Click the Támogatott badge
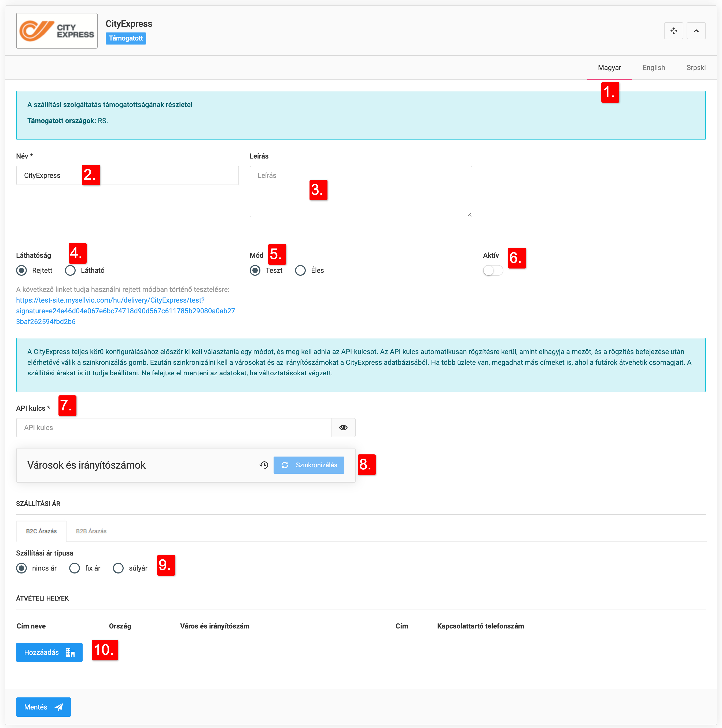 coord(126,38)
